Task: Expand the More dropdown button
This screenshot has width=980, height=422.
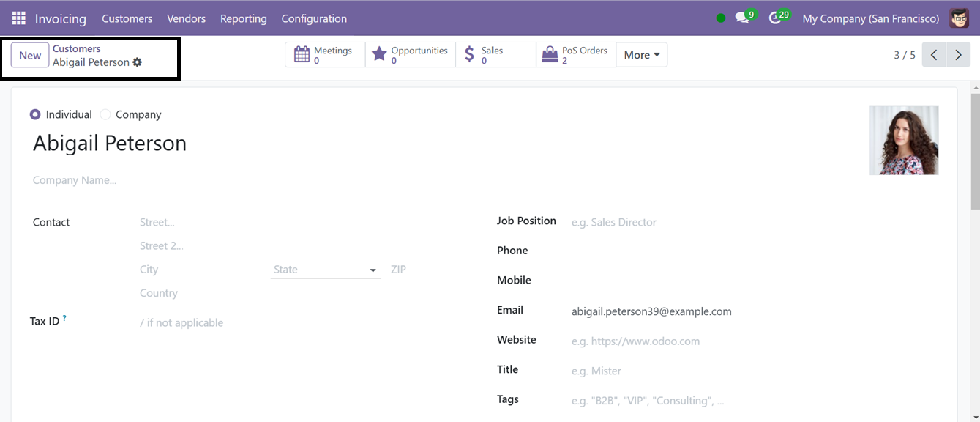Action: pos(642,55)
